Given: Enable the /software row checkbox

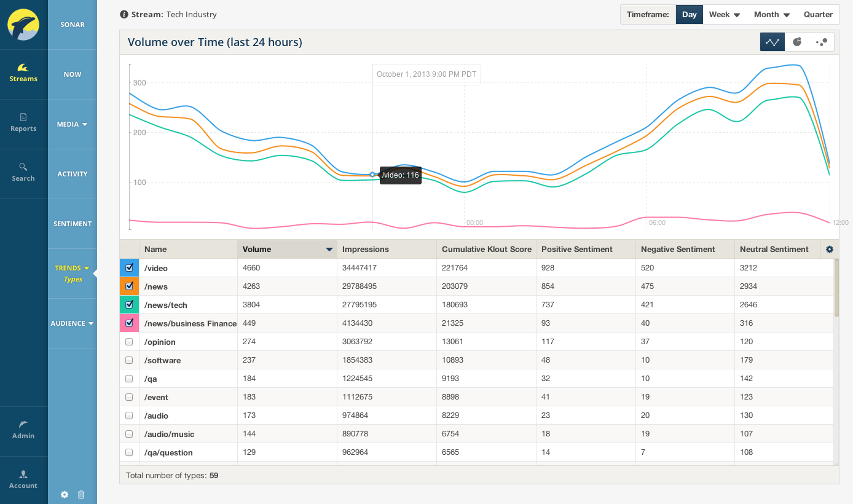Looking at the screenshot, I should (129, 360).
